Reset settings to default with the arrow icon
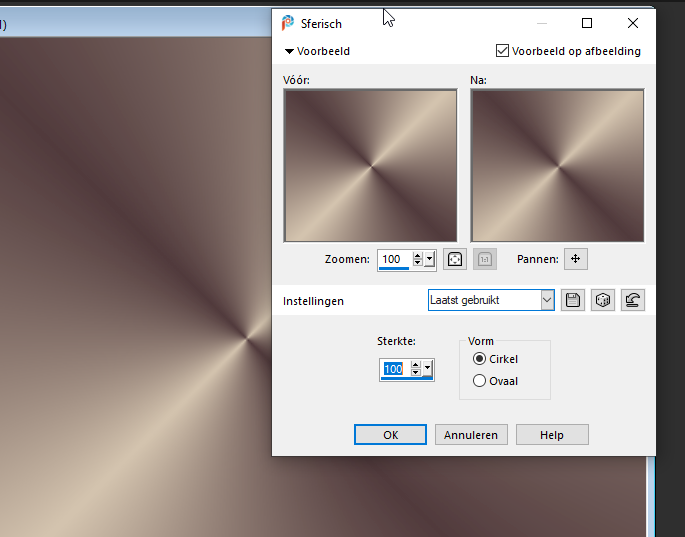Image resolution: width=685 pixels, height=537 pixels. pos(632,300)
